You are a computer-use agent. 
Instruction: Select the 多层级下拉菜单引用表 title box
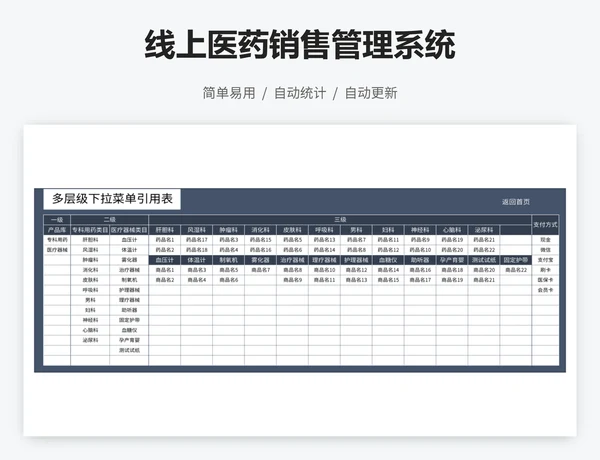click(112, 199)
